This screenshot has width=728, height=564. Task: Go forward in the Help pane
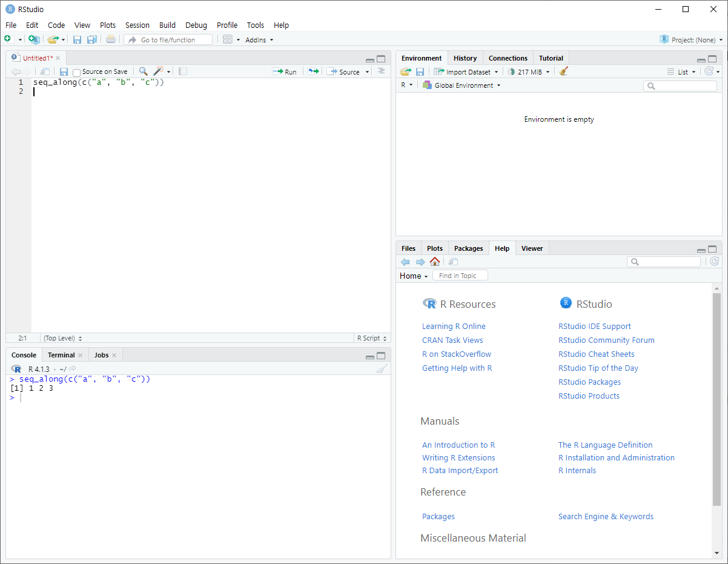tap(420, 262)
